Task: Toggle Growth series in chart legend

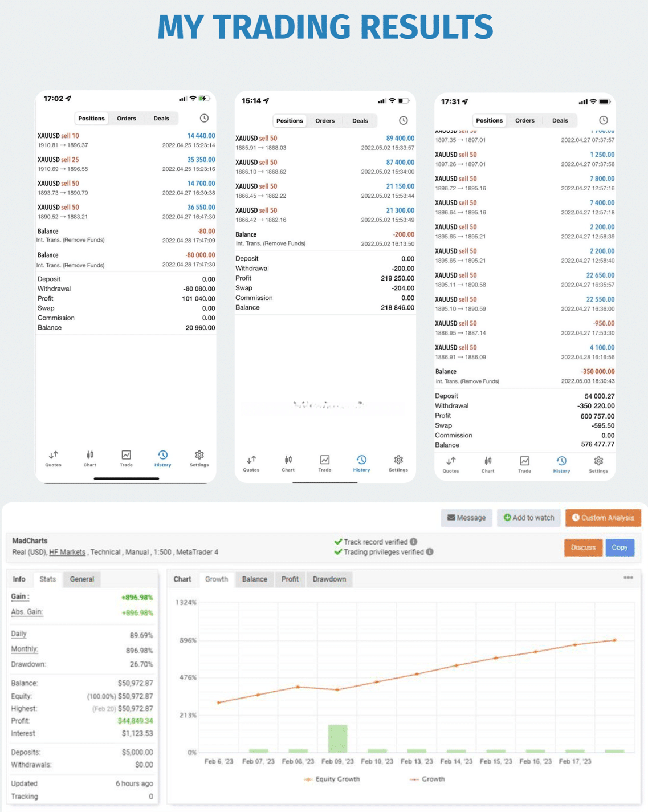Action: [427, 779]
